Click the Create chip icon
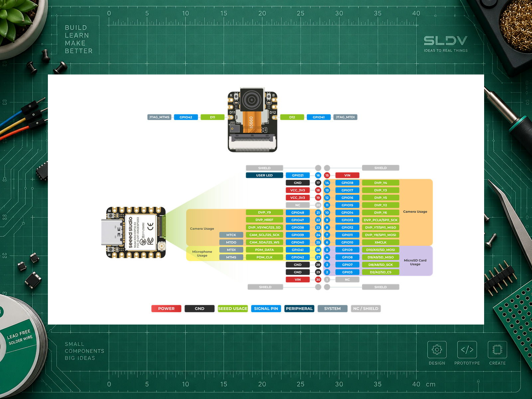Viewport: 532px width, 399px height. click(497, 349)
